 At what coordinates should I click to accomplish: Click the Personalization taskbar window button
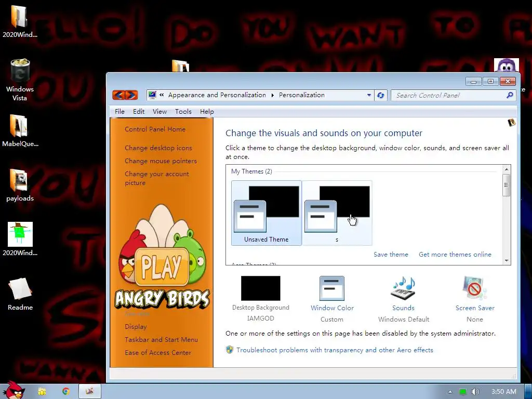point(90,392)
